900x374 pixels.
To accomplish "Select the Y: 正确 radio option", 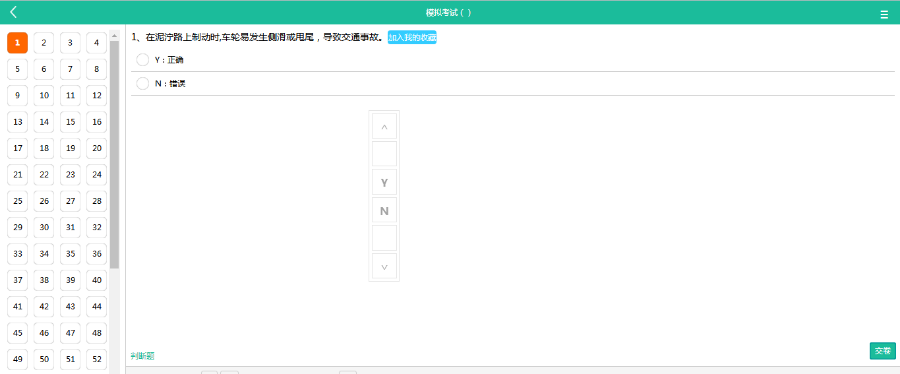I will tap(142, 60).
